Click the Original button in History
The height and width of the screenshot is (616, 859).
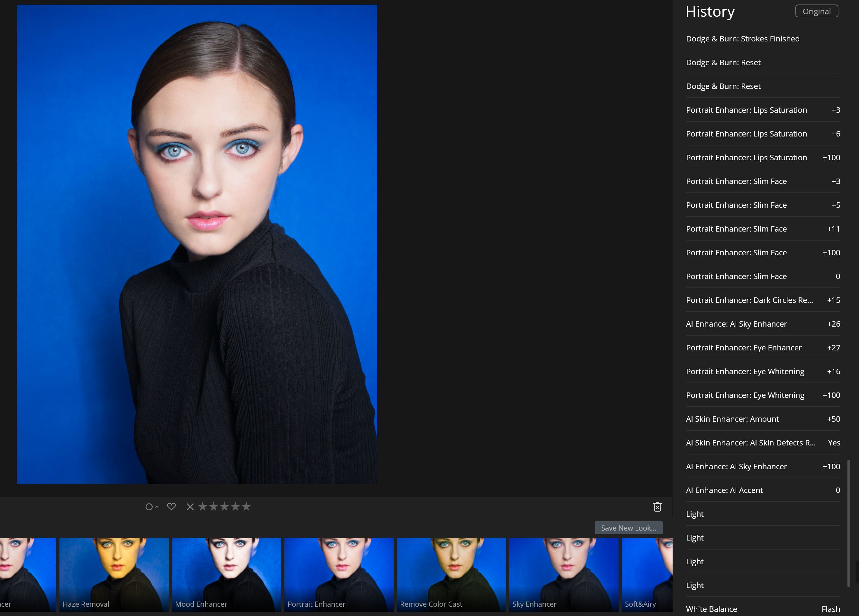816,11
